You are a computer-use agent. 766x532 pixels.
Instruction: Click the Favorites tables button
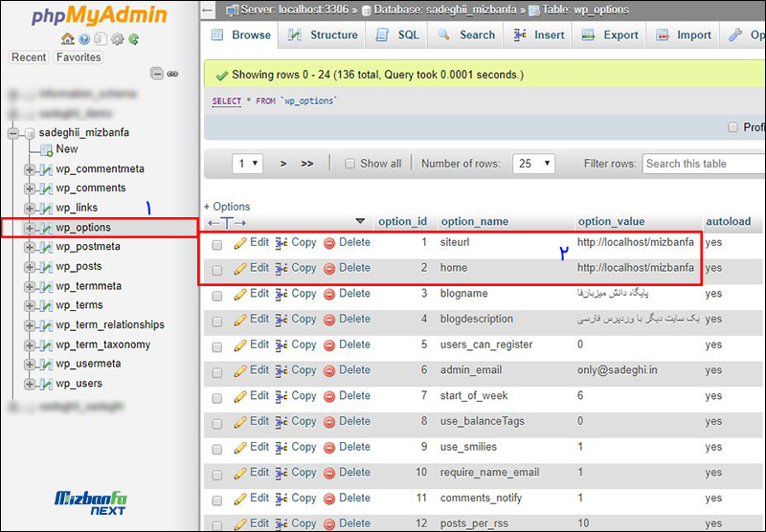coord(79,57)
